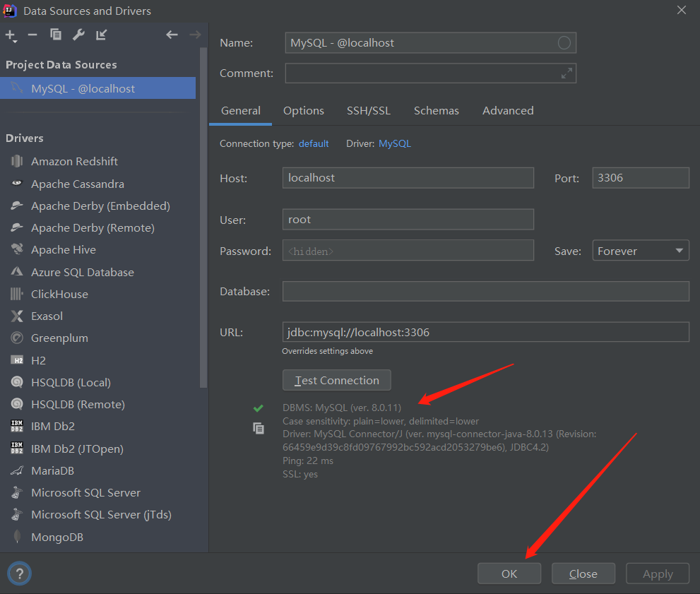Open the Save password Forever dropdown
This screenshot has height=594, width=700.
click(x=641, y=251)
